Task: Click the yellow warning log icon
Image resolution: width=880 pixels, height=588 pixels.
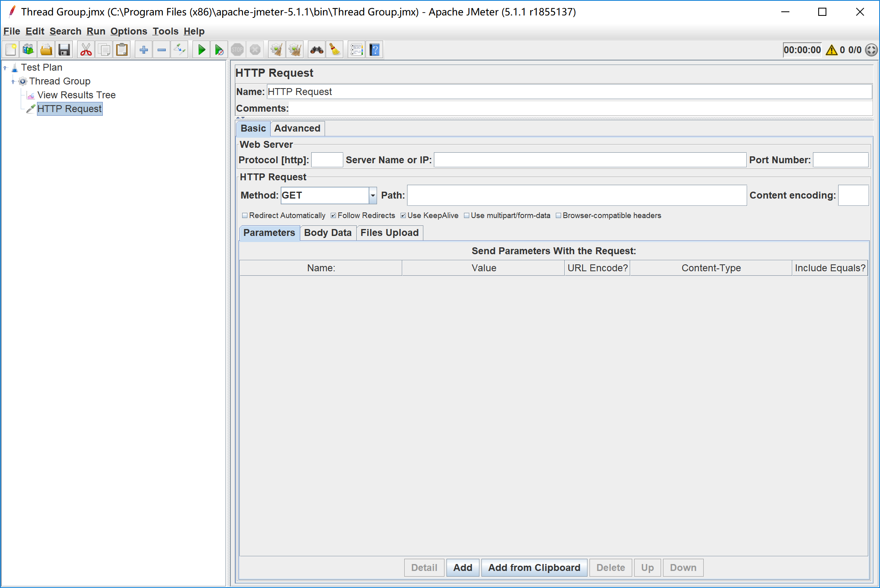Action: coord(832,50)
